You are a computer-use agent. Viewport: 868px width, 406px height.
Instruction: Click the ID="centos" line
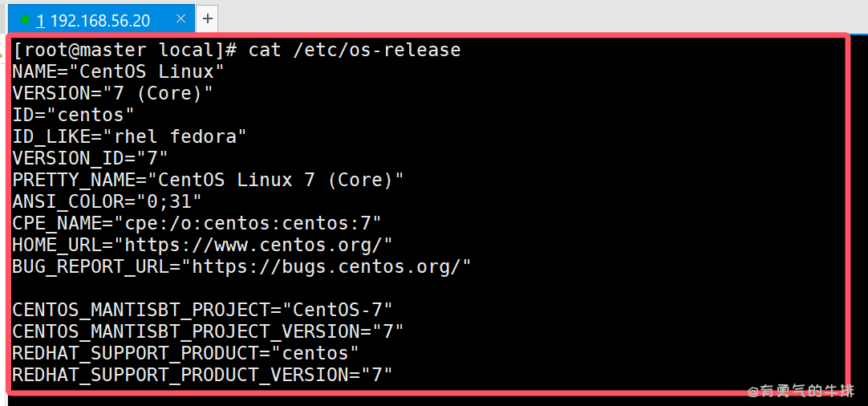pyautogui.click(x=73, y=115)
